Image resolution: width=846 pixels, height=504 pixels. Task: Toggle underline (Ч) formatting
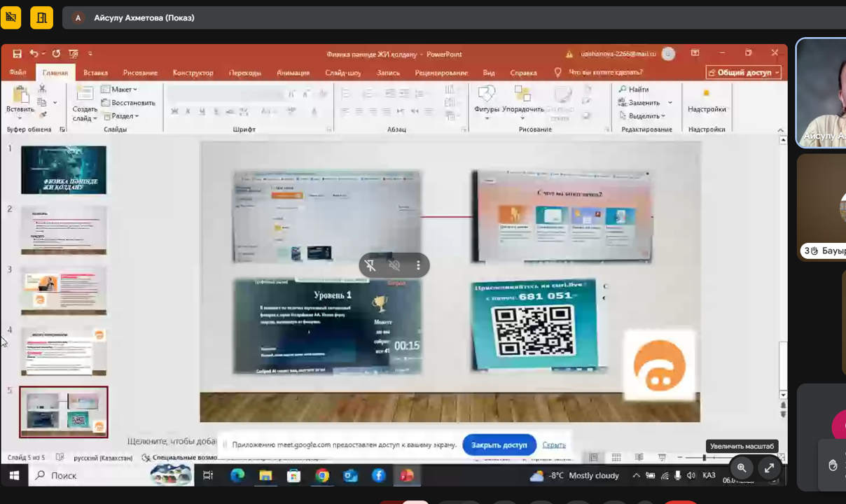click(x=202, y=111)
